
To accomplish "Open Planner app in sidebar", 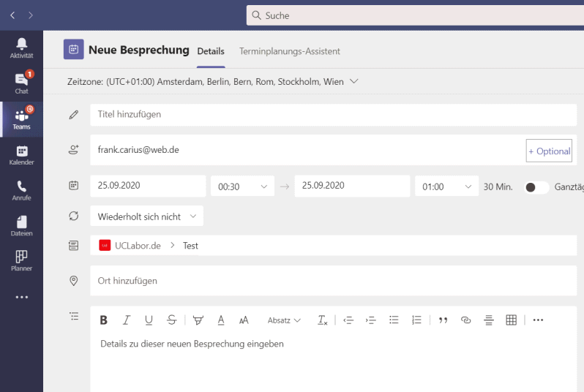I will (x=21, y=260).
